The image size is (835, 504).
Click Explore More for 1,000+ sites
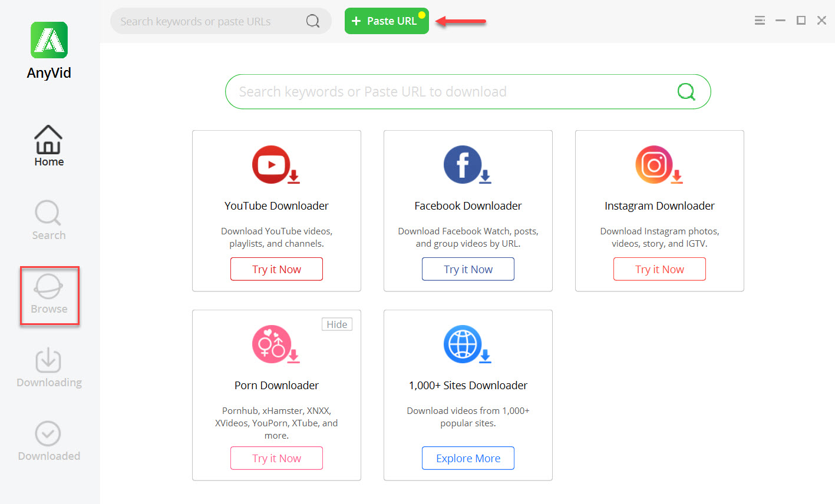pos(468,458)
